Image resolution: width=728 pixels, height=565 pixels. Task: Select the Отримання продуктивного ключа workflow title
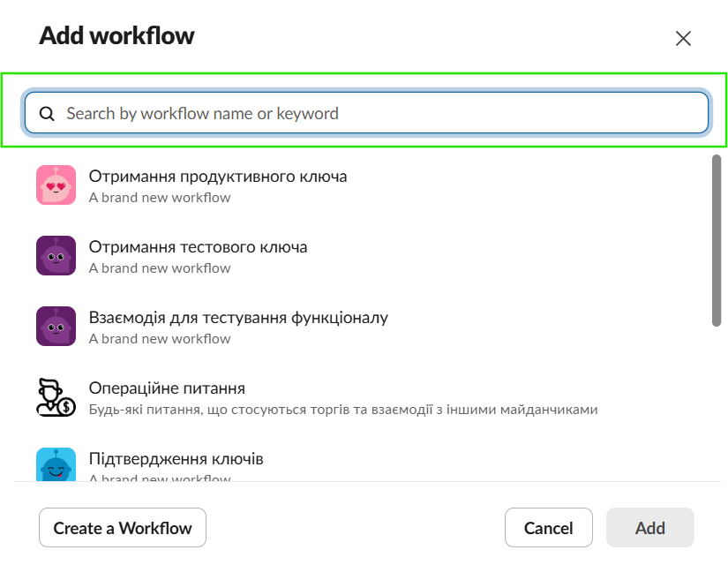click(218, 176)
